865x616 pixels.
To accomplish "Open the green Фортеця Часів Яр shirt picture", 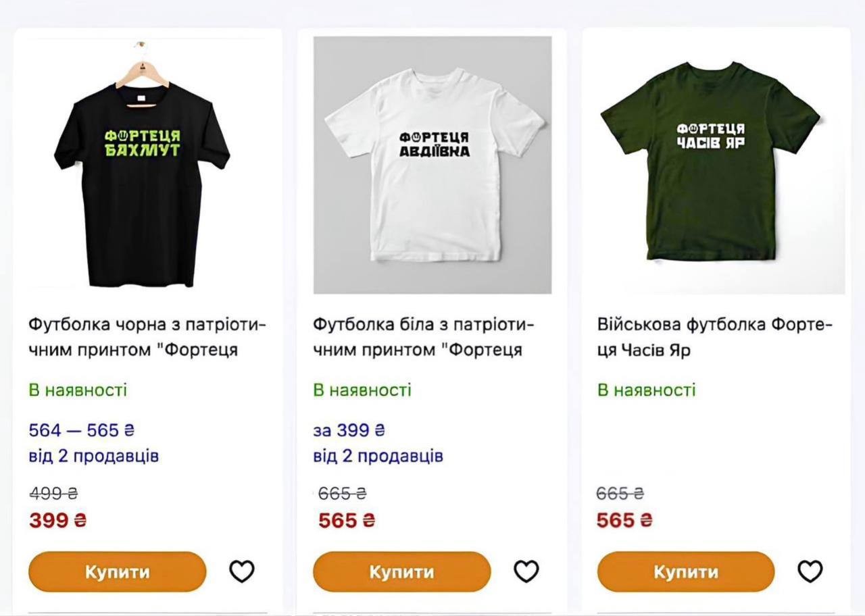I will click(711, 162).
